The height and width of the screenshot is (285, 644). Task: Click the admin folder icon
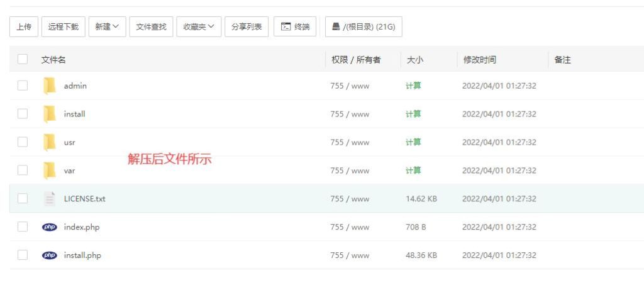click(50, 86)
